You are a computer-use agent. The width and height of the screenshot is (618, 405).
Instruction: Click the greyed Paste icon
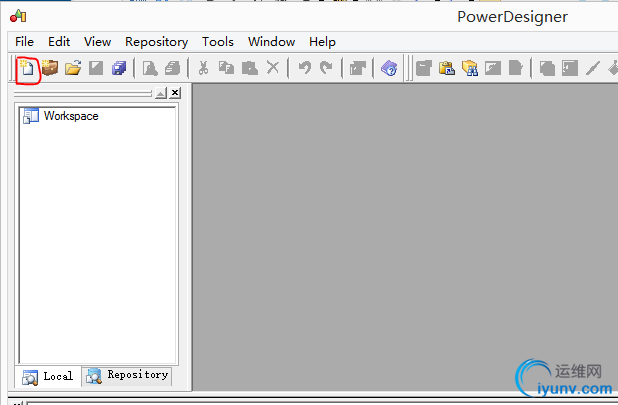coord(249,68)
